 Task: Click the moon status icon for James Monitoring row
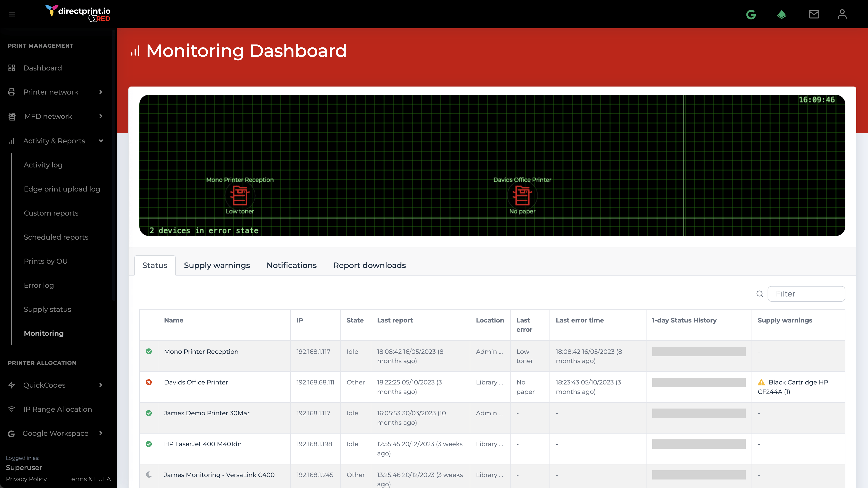click(149, 475)
